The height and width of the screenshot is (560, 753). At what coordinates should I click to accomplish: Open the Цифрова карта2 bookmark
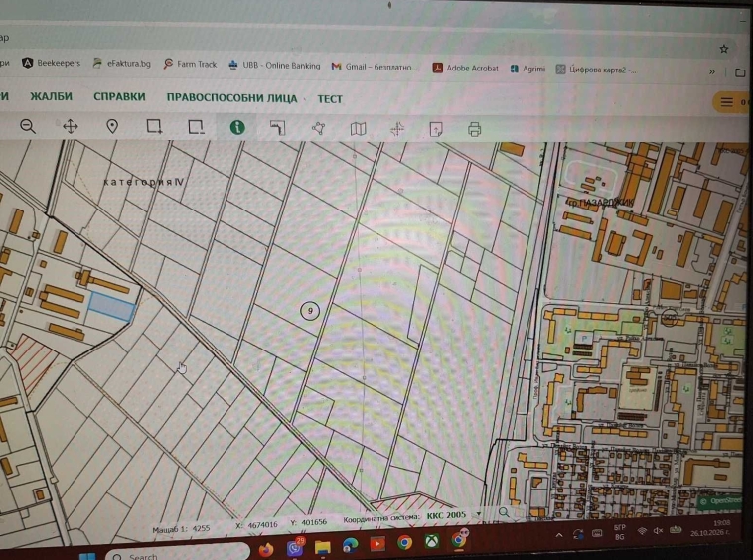(596, 70)
